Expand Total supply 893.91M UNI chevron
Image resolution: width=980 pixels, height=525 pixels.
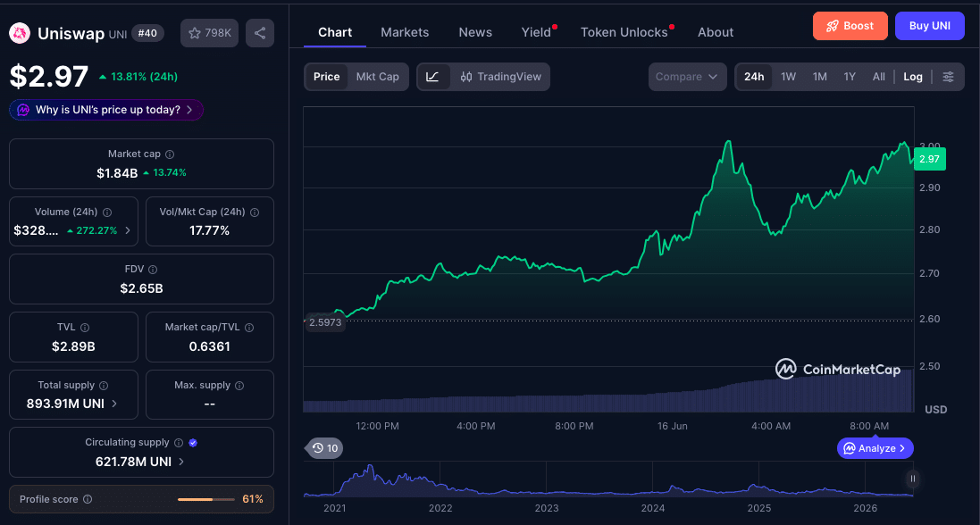pyautogui.click(x=114, y=404)
